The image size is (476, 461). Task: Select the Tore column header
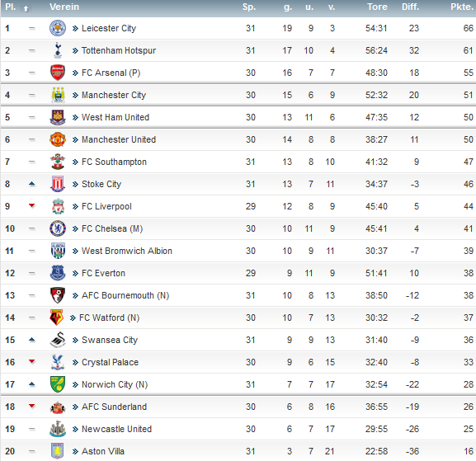(x=377, y=7)
